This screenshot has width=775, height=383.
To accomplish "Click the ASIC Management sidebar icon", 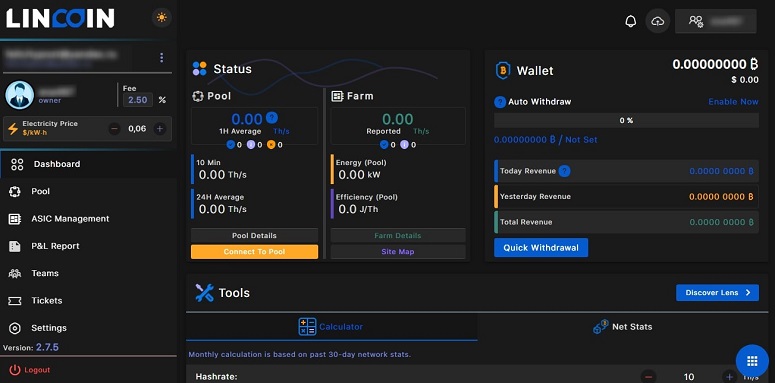I will pos(15,219).
